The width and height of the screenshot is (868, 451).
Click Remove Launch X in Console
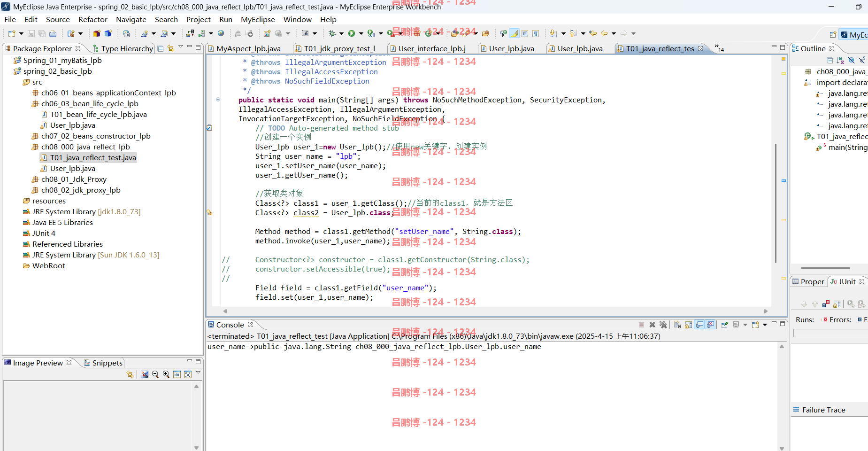[652, 325]
